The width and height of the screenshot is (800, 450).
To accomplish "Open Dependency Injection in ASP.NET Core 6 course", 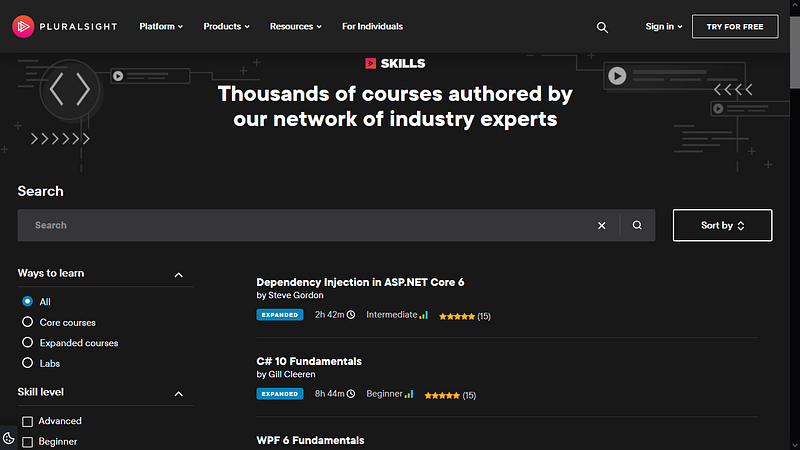I will [x=360, y=282].
